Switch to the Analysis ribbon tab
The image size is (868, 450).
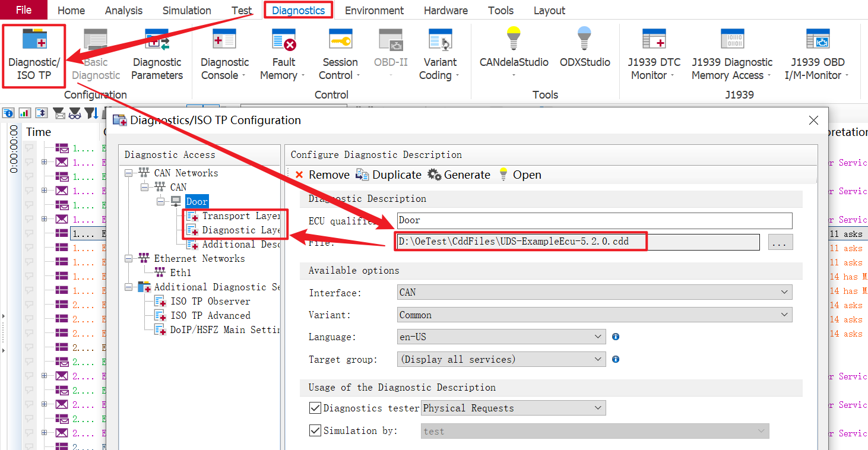125,10
